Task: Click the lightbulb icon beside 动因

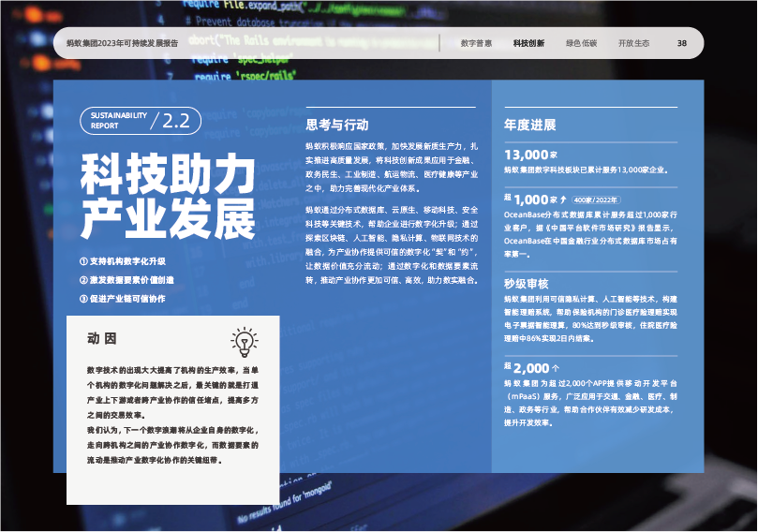Action: (x=244, y=341)
